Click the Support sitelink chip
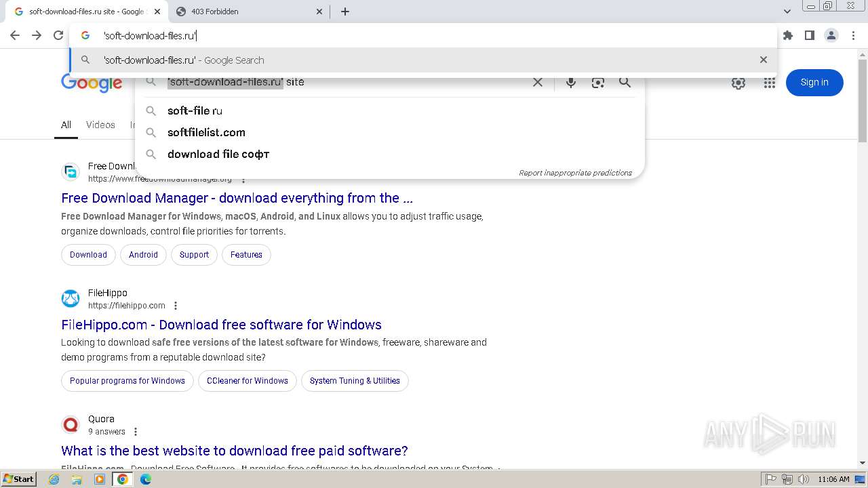This screenshot has height=488, width=868. point(194,255)
